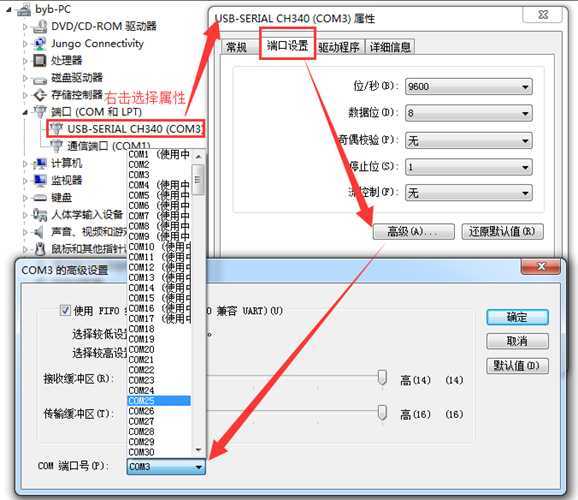Click the 监视器 monitor icon
578x500 pixels.
pyautogui.click(x=40, y=180)
